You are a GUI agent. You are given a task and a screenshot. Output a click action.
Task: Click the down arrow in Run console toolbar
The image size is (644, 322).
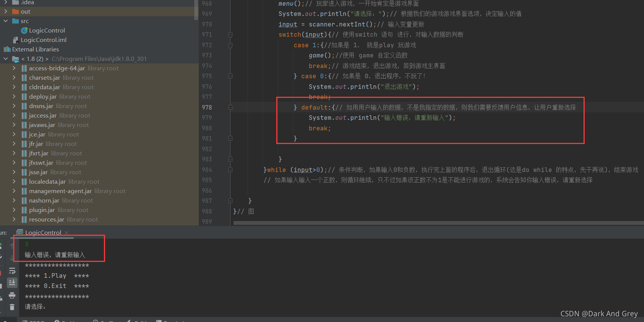point(12,258)
